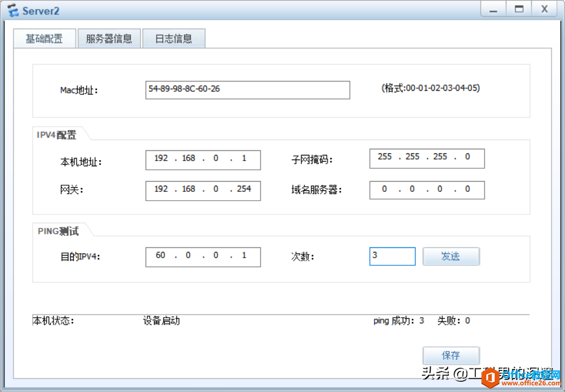Close the Server2 window
Screen dimensions: 565x392
click(544, 9)
